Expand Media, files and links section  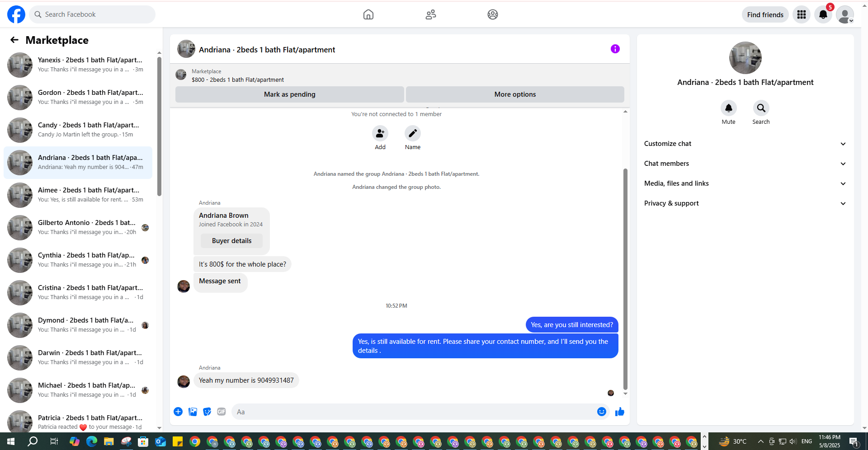pos(745,183)
